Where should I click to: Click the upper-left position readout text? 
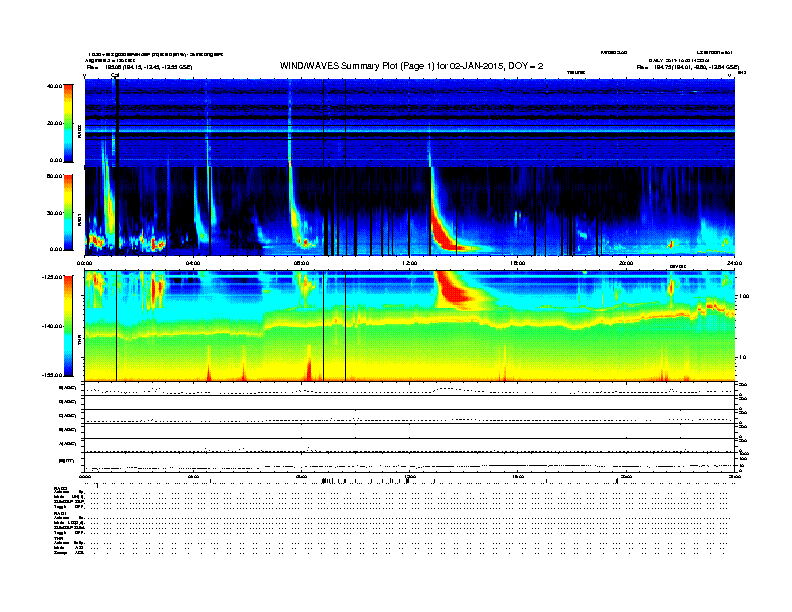click(x=139, y=67)
